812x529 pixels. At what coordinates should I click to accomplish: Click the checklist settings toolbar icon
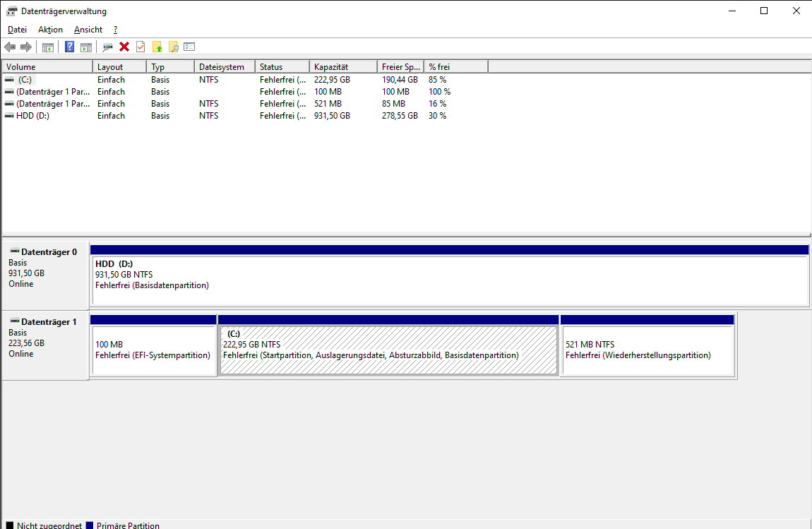tap(189, 47)
